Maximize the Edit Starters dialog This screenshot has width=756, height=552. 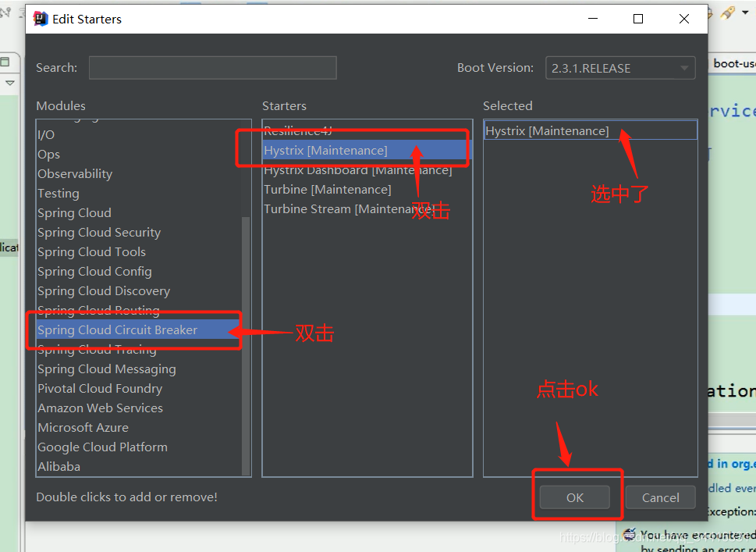pyautogui.click(x=638, y=19)
